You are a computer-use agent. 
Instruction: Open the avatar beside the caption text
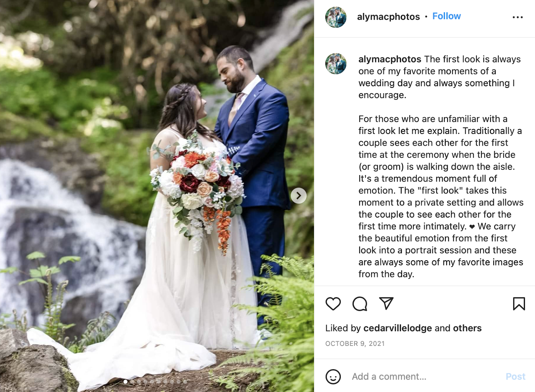click(336, 63)
